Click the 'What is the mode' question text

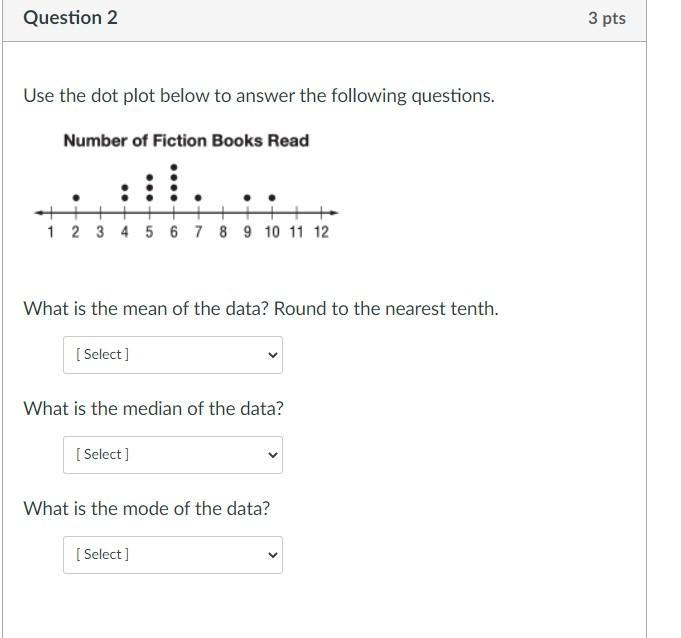[x=147, y=509]
